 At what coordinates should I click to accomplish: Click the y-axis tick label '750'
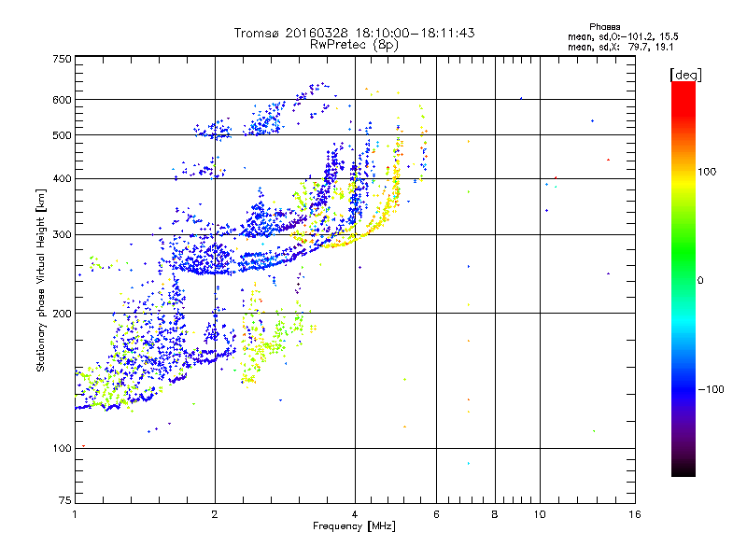tap(62, 59)
